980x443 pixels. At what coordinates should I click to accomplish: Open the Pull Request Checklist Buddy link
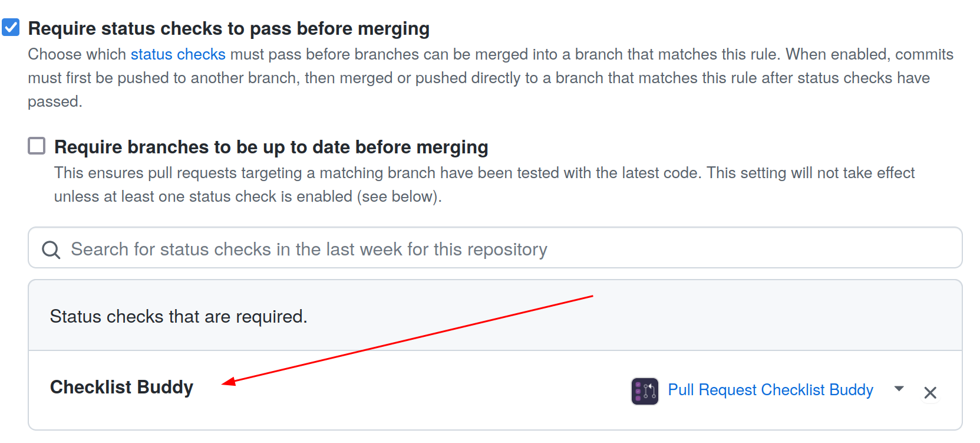tap(770, 390)
